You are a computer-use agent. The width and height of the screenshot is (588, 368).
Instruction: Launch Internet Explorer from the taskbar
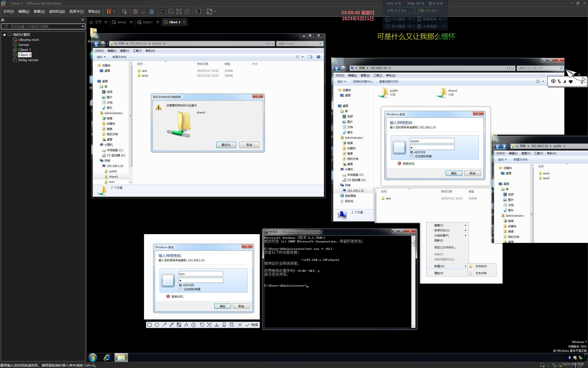point(107,357)
